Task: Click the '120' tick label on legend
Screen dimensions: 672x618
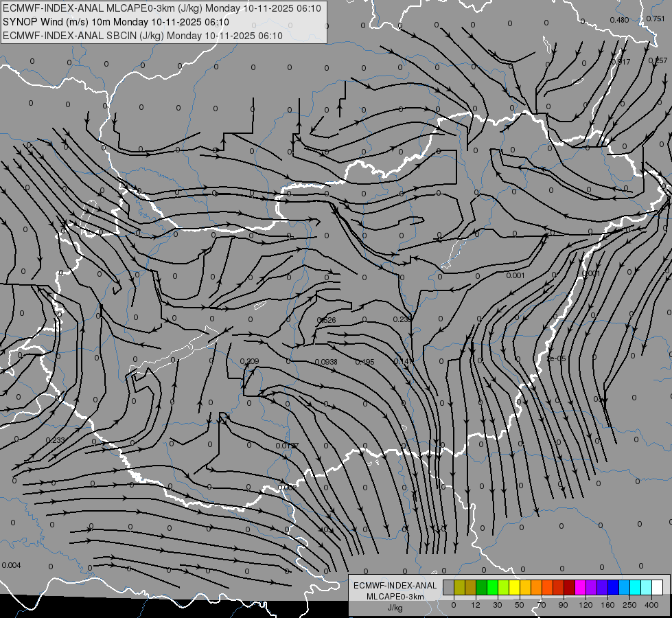Action: click(x=586, y=605)
